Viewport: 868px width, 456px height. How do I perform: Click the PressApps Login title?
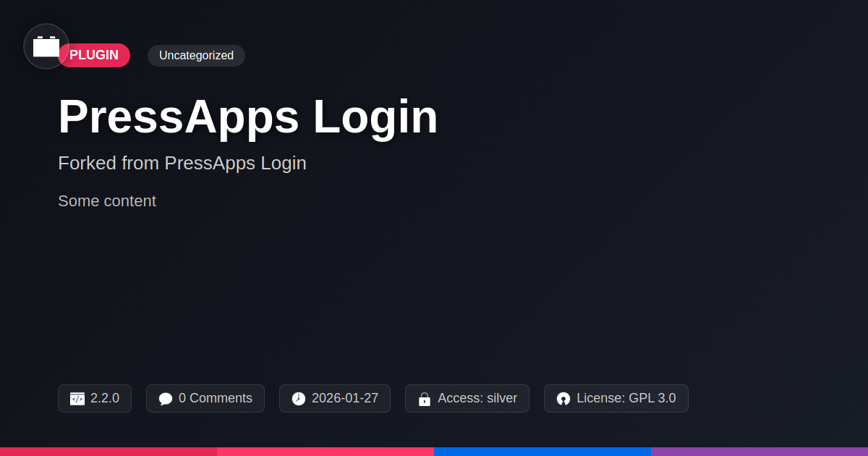248,117
